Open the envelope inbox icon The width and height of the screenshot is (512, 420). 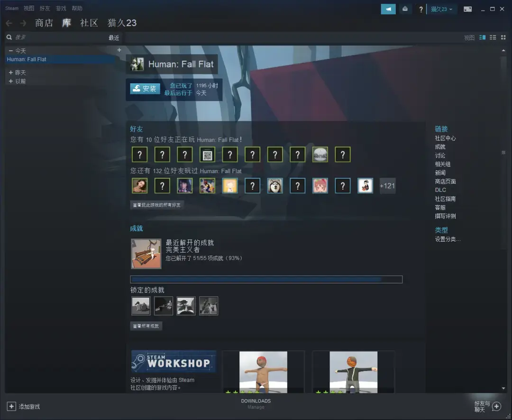tap(405, 9)
